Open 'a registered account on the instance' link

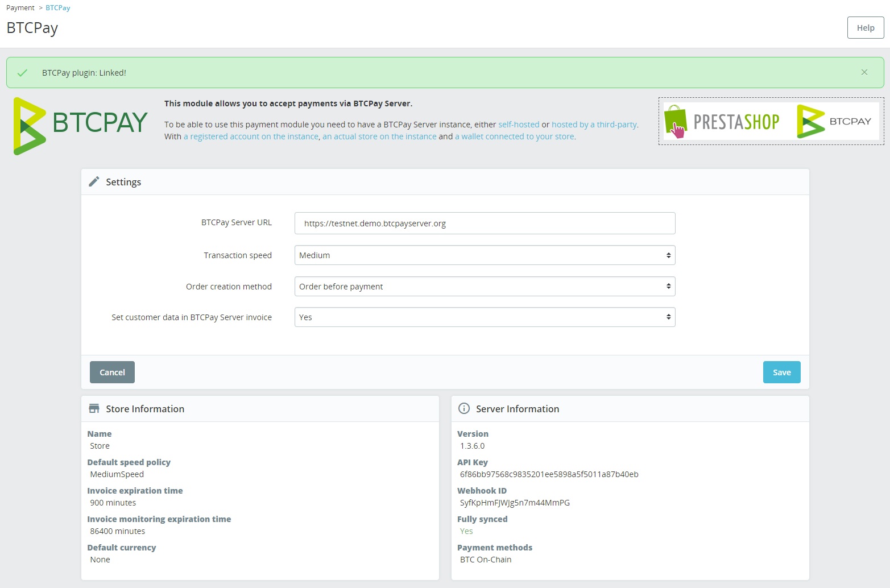click(x=250, y=136)
